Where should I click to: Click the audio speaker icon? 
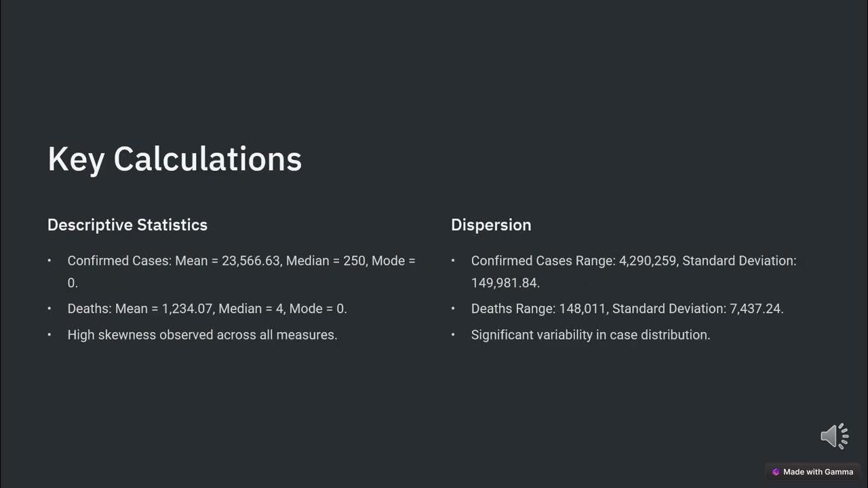pyautogui.click(x=834, y=436)
